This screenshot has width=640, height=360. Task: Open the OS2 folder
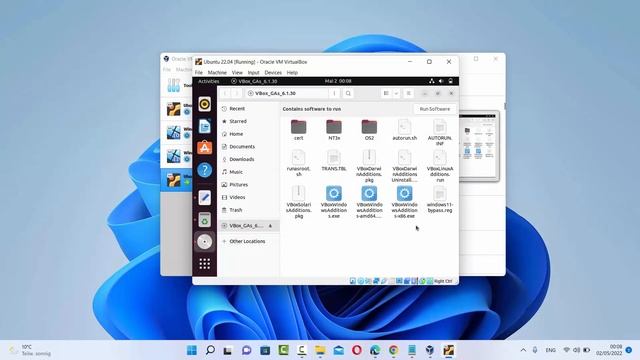click(x=369, y=130)
